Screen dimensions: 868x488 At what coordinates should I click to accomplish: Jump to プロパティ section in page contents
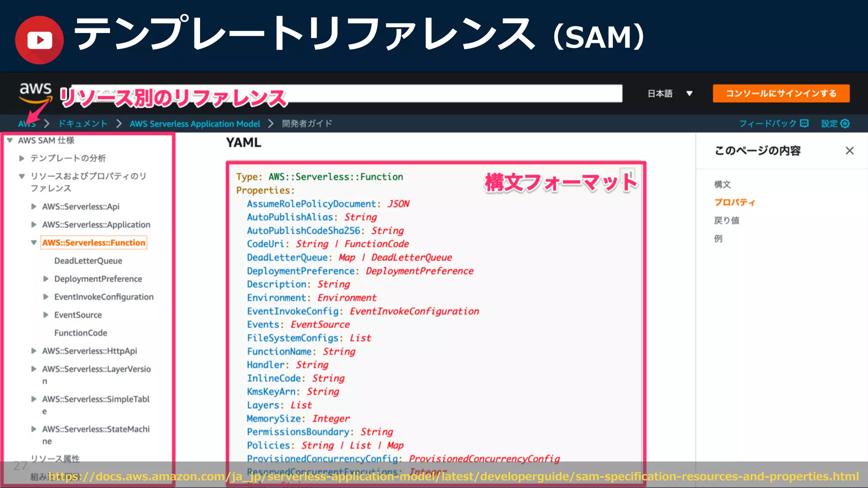734,202
